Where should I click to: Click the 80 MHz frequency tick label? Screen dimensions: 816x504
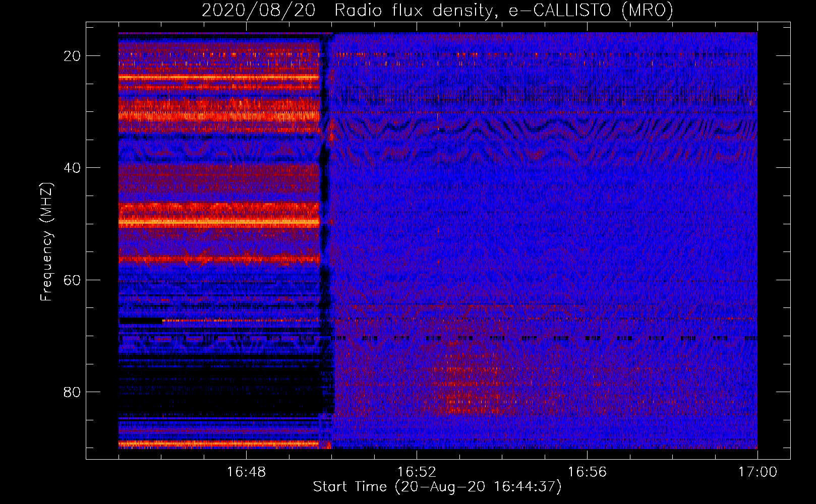(x=72, y=392)
